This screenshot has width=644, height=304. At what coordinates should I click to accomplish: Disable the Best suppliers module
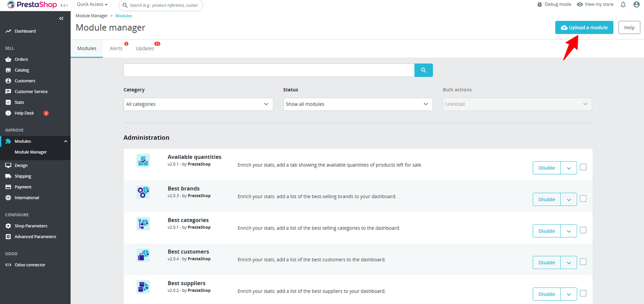click(547, 294)
